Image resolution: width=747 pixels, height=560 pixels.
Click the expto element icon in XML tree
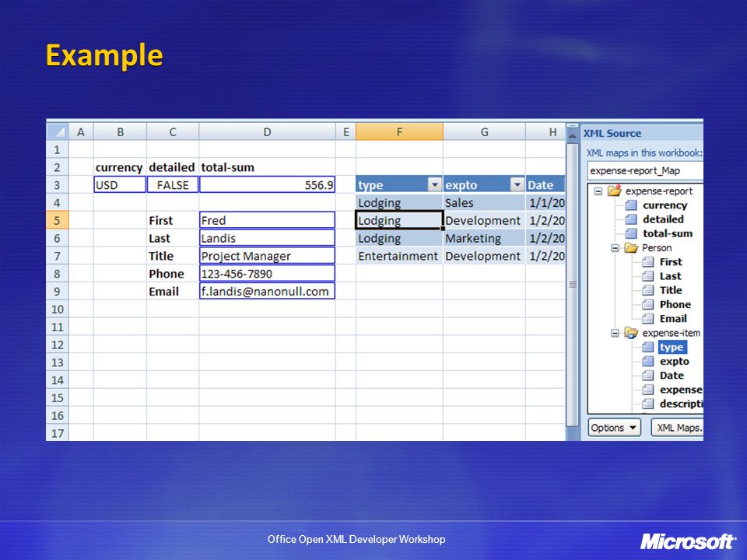coord(648,362)
